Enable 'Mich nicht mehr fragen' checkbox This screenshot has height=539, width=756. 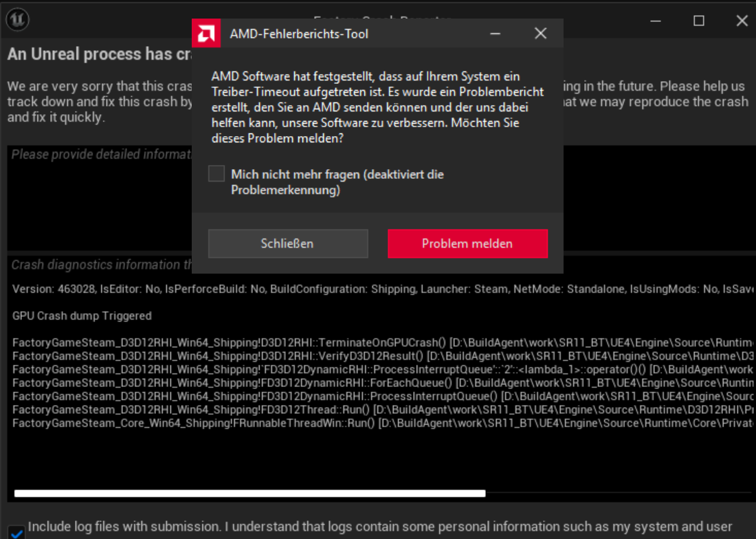(216, 173)
